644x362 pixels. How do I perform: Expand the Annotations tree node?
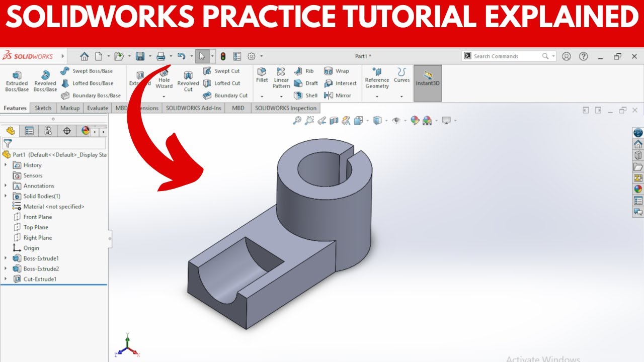point(6,186)
